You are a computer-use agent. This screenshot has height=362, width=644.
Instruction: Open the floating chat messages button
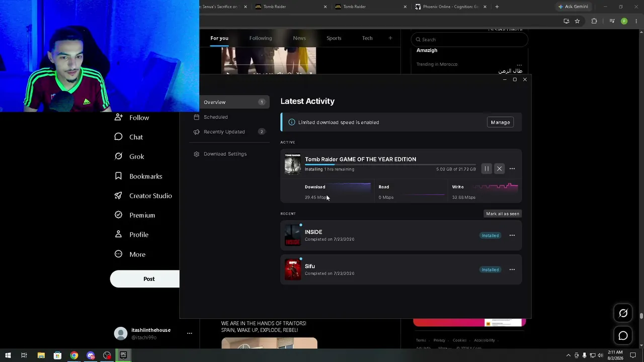pyautogui.click(x=623, y=336)
